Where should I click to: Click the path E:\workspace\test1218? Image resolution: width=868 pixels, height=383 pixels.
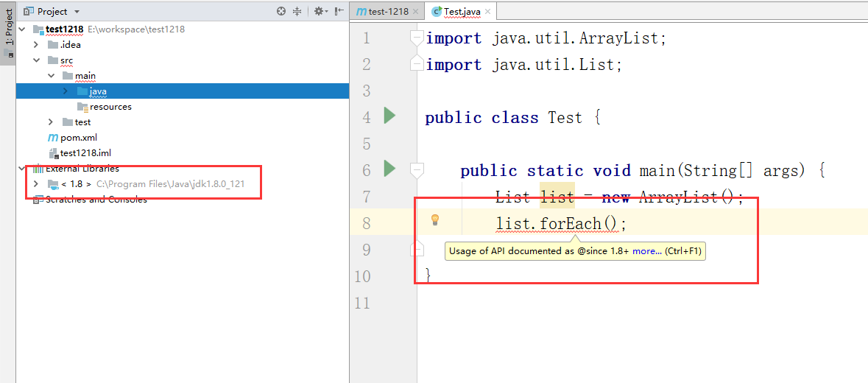(x=136, y=29)
